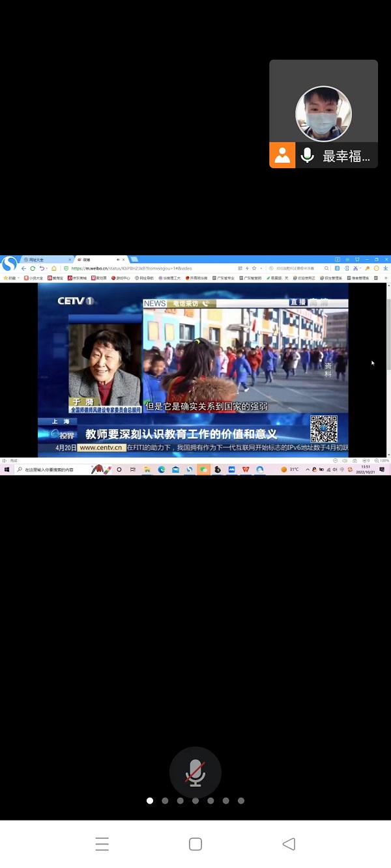Scan area: click the QR code in video
391x868 pixels.
click(x=323, y=428)
